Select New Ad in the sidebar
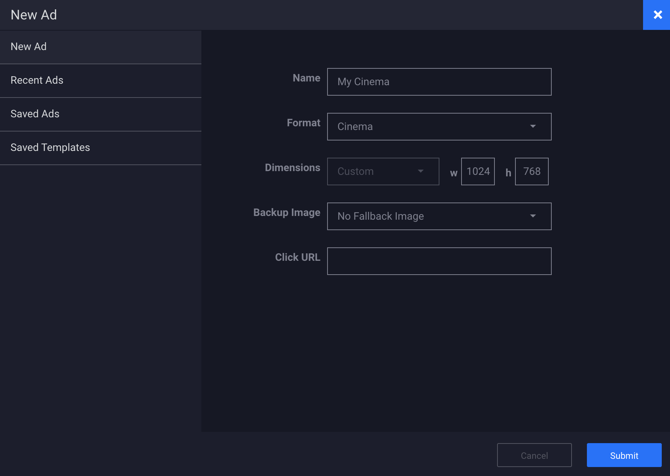 [100, 47]
